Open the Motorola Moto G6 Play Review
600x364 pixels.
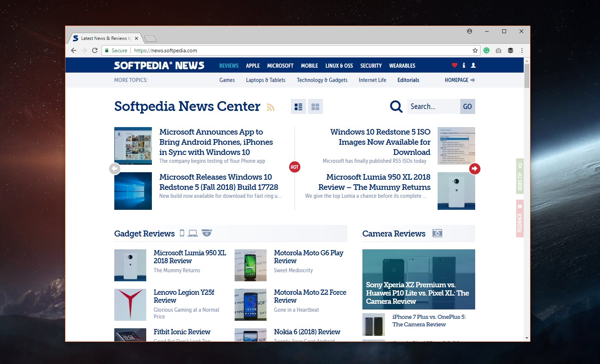308,257
